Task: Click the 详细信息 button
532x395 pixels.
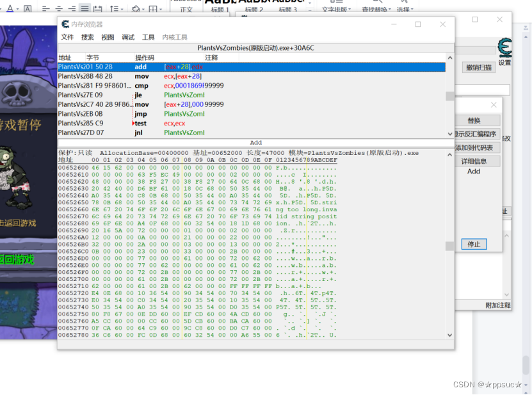Action: pos(478,161)
